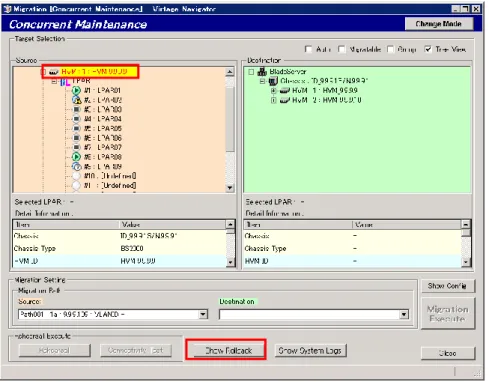
Task: Expand destination HvM 1 node
Action: [274, 91]
